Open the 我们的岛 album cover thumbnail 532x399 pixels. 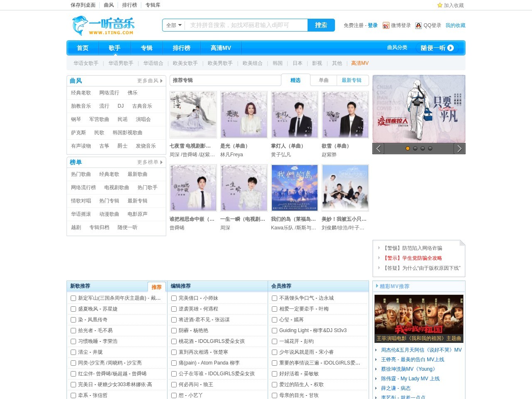(294, 188)
